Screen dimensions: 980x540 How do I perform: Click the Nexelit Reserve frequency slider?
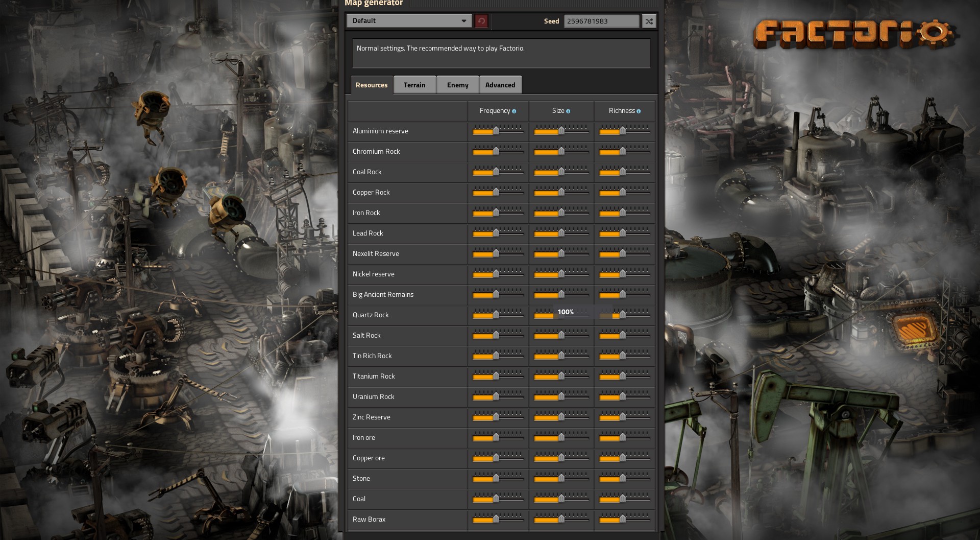(498, 254)
